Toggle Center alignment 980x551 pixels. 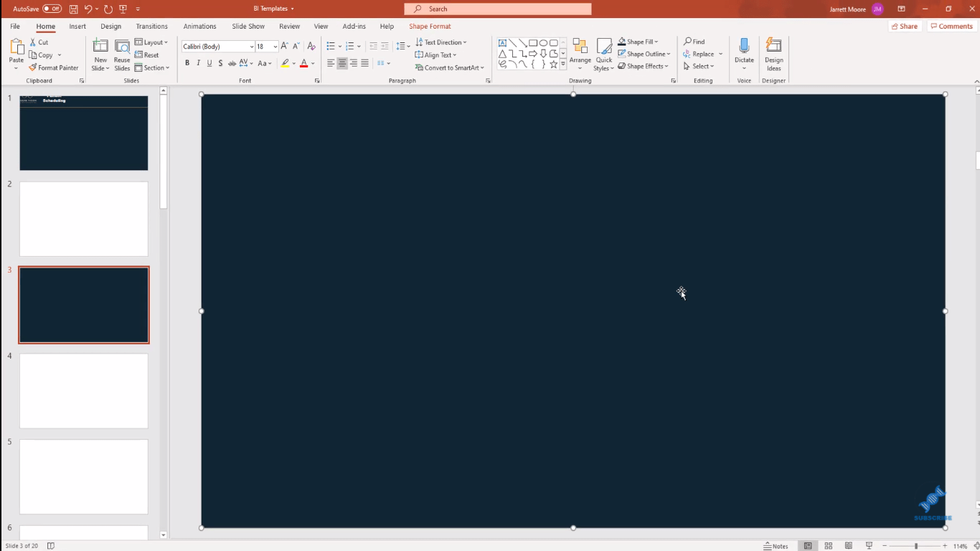click(342, 63)
